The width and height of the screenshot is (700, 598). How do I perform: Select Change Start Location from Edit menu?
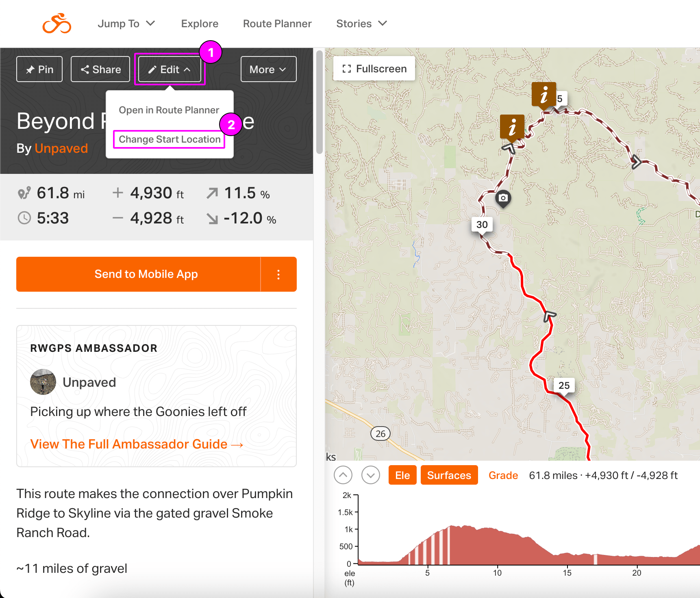coord(169,139)
